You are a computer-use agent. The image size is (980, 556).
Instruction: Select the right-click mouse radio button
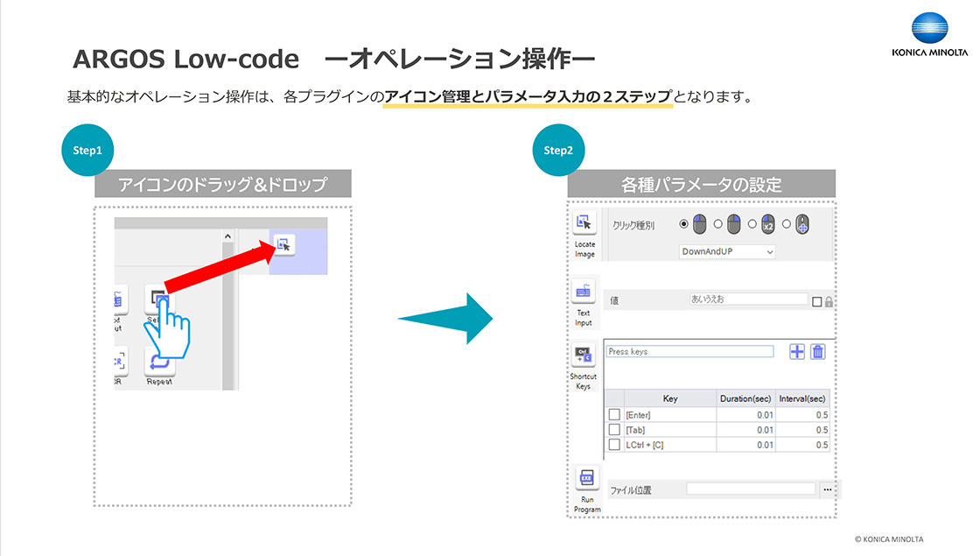(x=717, y=224)
